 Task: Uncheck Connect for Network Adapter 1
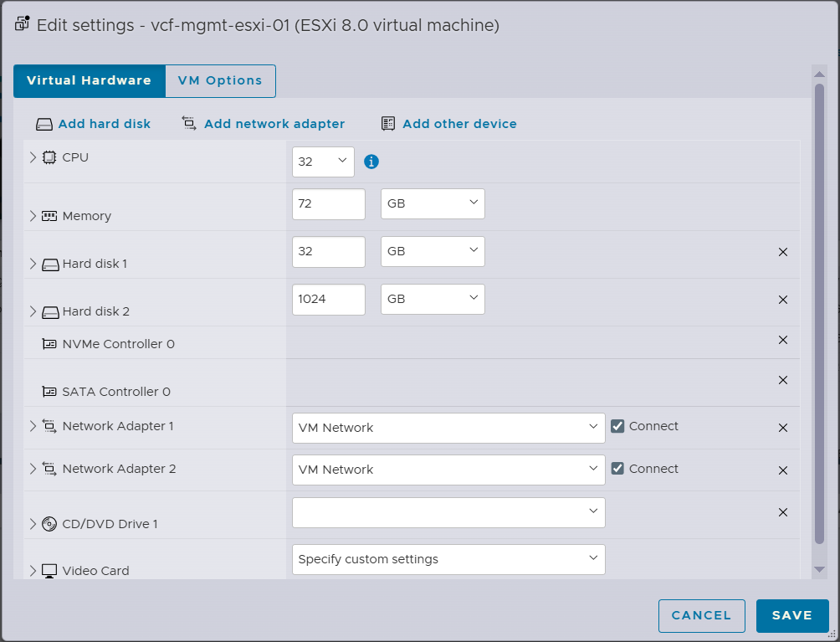point(617,426)
